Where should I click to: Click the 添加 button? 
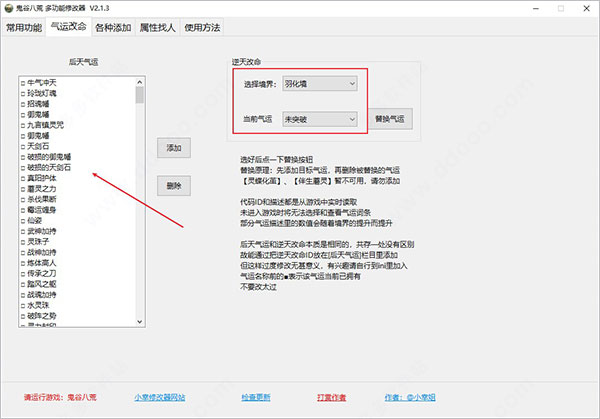pyautogui.click(x=173, y=148)
